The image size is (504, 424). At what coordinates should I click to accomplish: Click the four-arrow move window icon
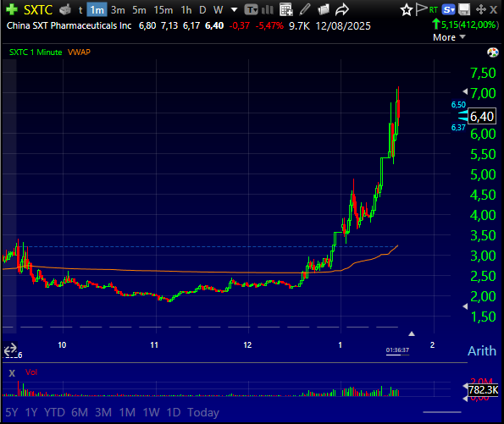point(481,9)
